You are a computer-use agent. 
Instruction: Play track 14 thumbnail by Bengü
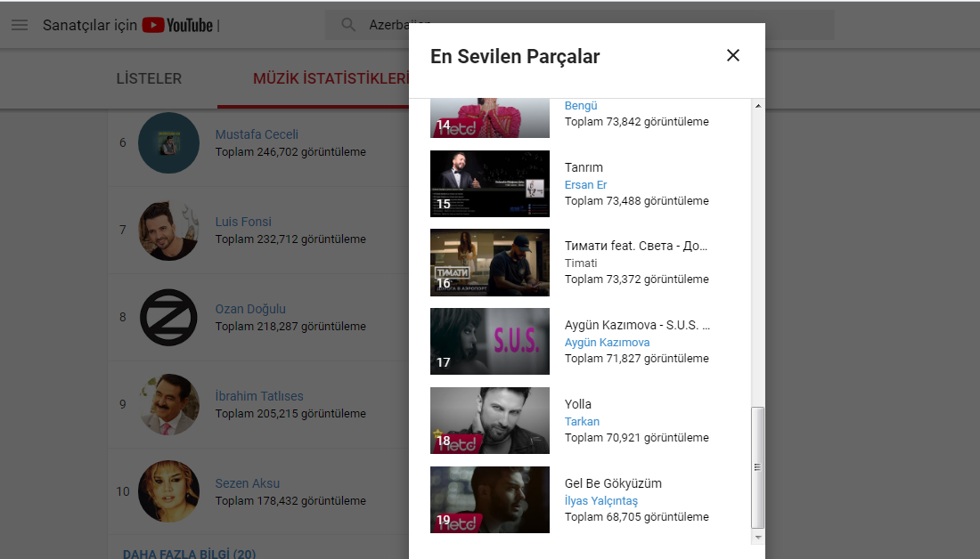click(x=490, y=118)
